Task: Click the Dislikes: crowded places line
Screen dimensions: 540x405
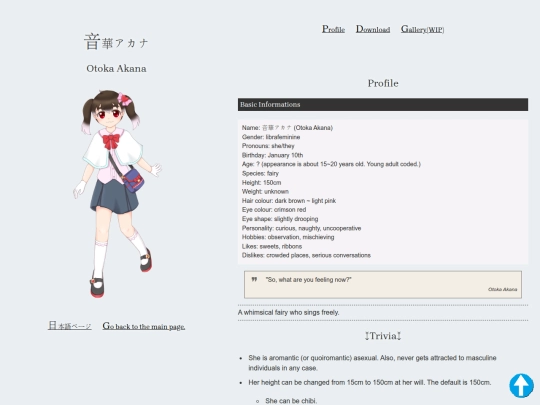Action: coord(306,256)
